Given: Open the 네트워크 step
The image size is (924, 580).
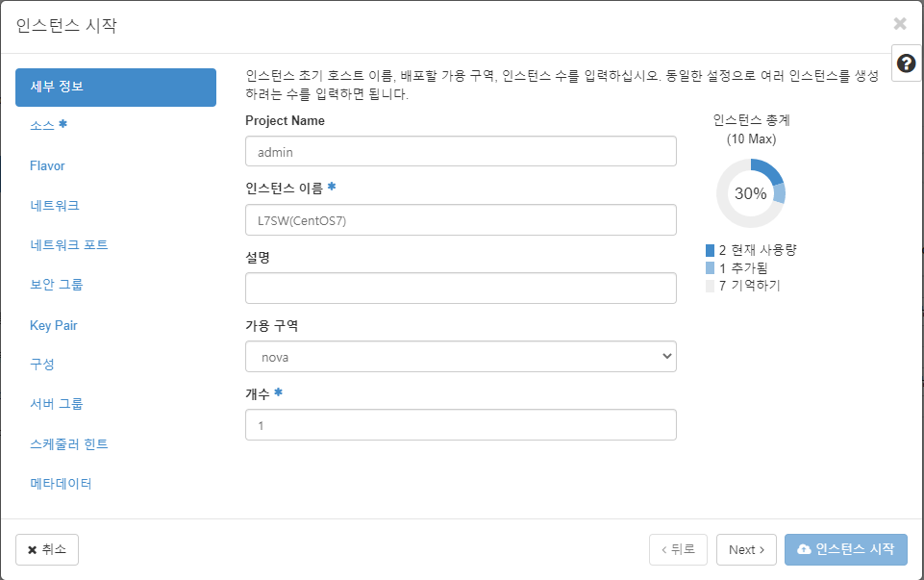Looking at the screenshot, I should pos(54,206).
